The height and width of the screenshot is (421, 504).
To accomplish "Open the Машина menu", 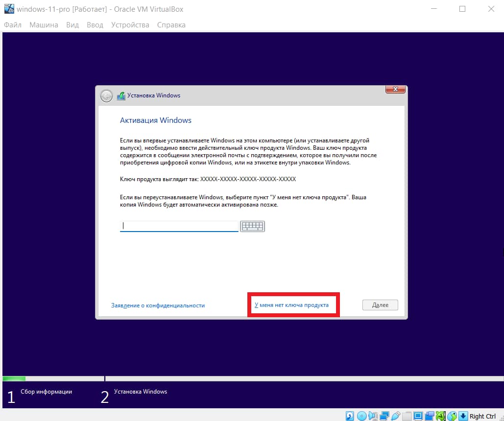I will 44,25.
